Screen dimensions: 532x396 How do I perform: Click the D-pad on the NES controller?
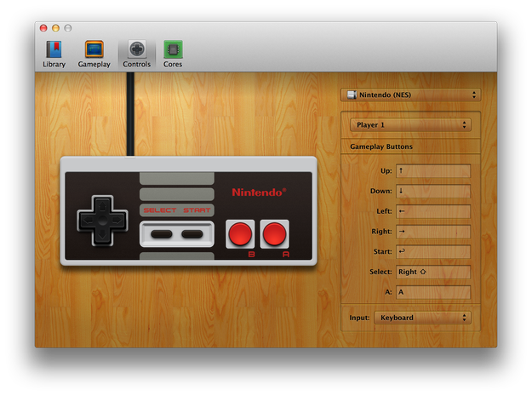point(102,221)
